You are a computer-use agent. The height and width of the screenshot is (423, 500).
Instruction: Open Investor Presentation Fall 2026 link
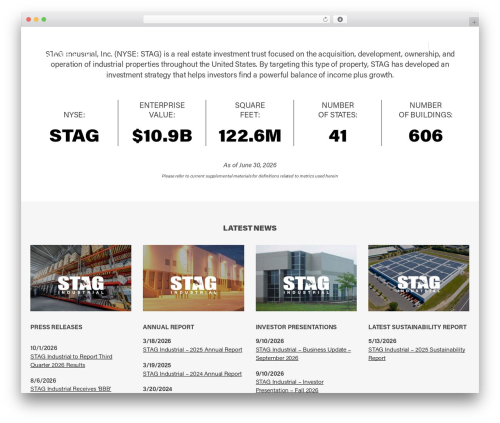289,386
